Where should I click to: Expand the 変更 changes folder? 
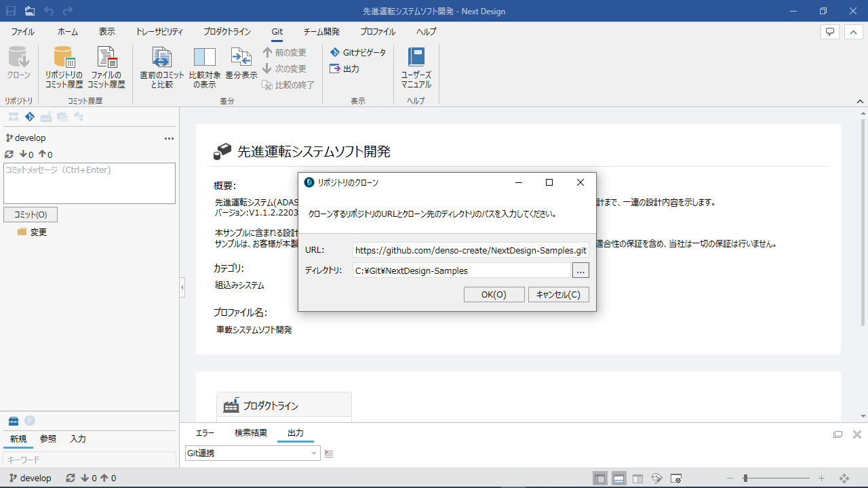click(32, 232)
